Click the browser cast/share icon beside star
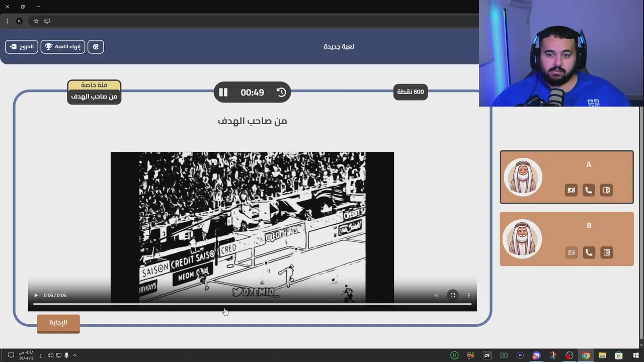 pyautogui.click(x=47, y=21)
